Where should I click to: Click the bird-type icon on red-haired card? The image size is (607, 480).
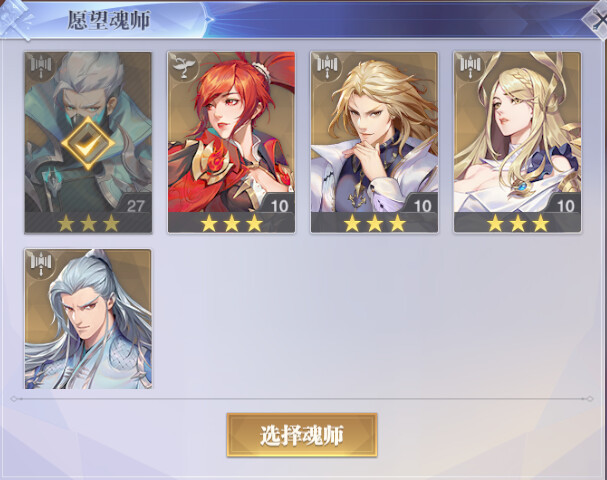[183, 67]
